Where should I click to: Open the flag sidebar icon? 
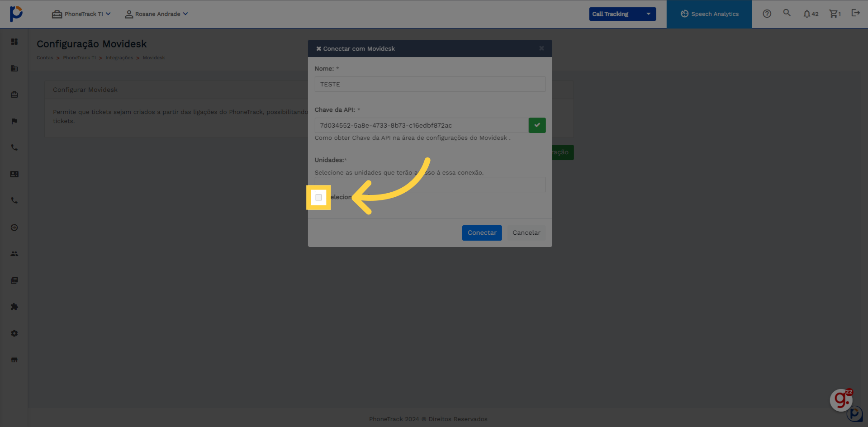(x=14, y=121)
